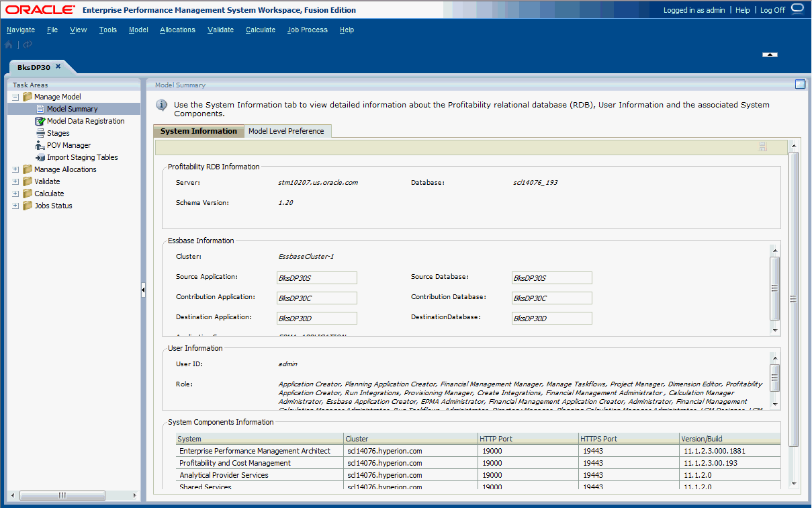The image size is (812, 508).
Task: Click the DestinationDatabase field
Action: tap(552, 319)
